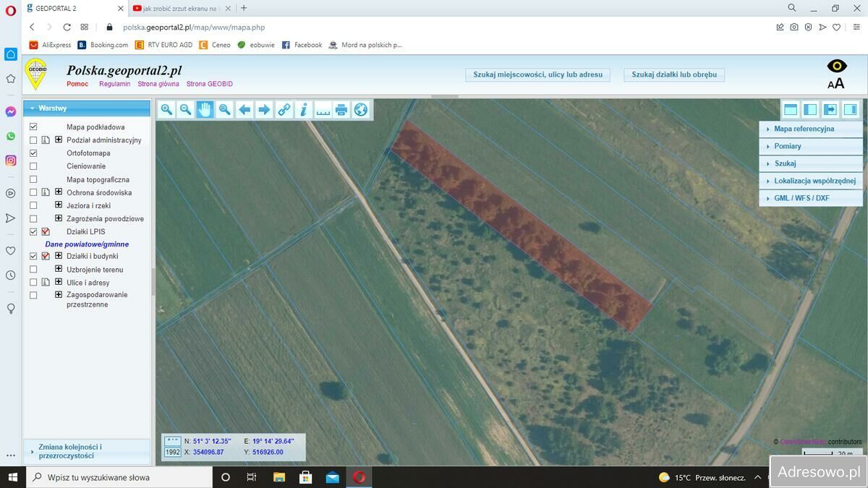
Task: Toggle high contrast eye icon
Action: (x=837, y=66)
